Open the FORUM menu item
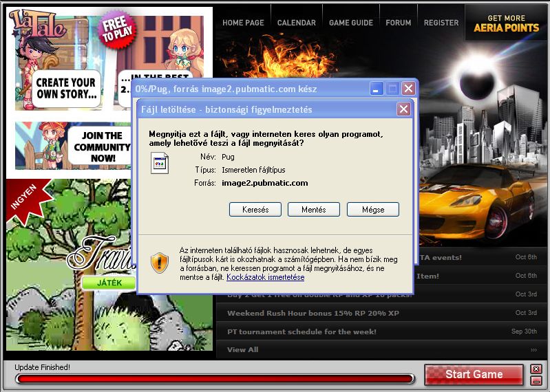This screenshot has height=392, width=550. pos(398,23)
